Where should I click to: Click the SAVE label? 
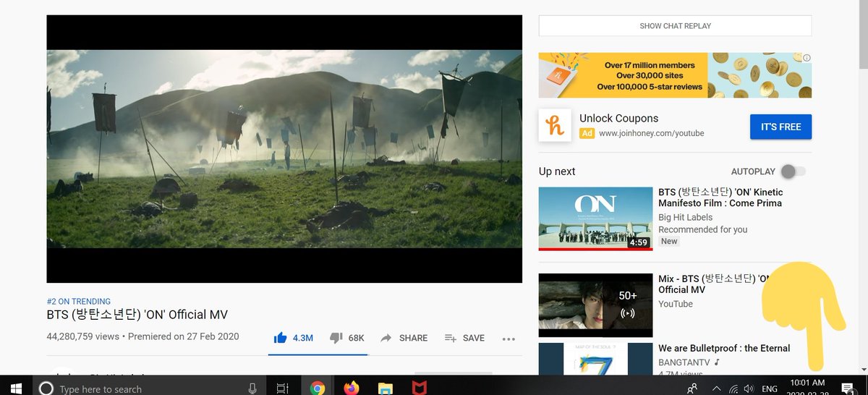click(x=474, y=338)
